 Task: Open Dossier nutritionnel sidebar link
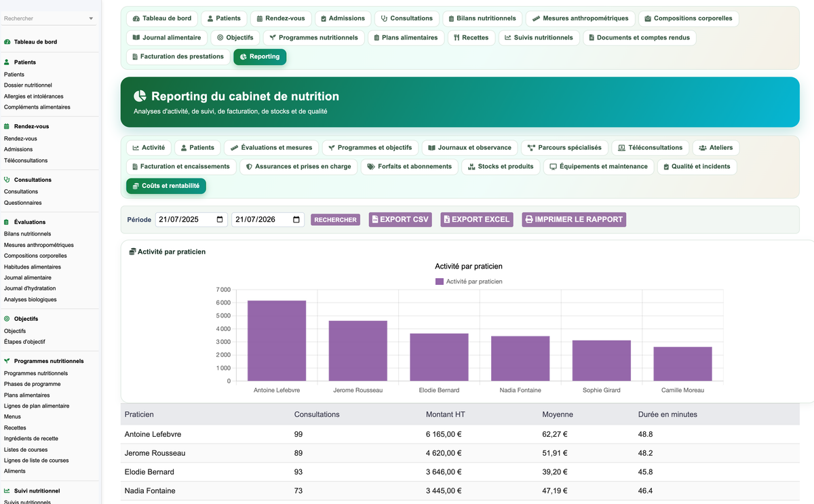[x=28, y=85]
